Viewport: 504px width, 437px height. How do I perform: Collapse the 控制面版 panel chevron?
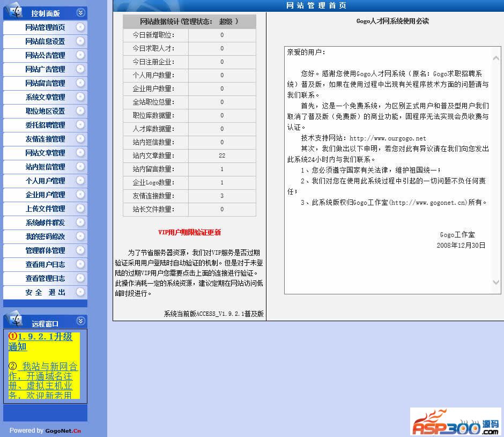click(80, 12)
